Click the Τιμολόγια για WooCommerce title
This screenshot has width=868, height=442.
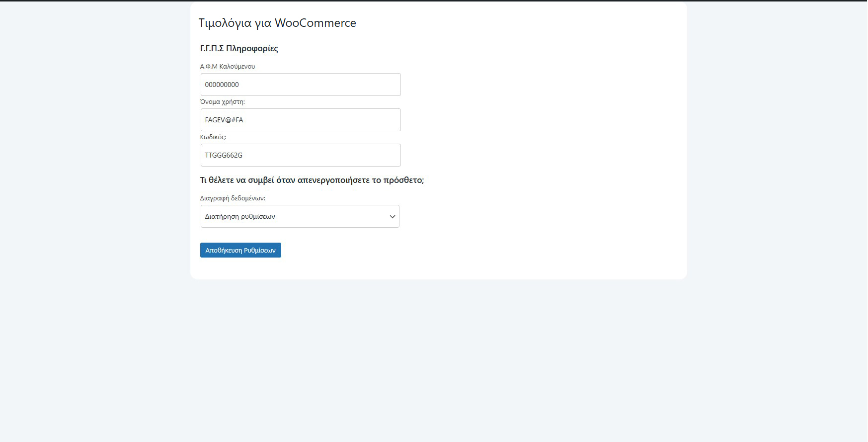point(277,23)
